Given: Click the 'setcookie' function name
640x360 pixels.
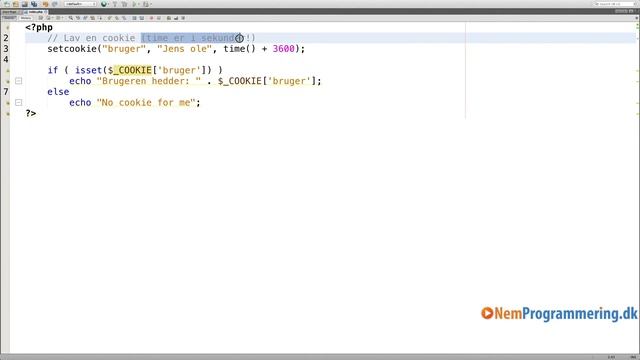Looking at the screenshot, I should point(72,49).
